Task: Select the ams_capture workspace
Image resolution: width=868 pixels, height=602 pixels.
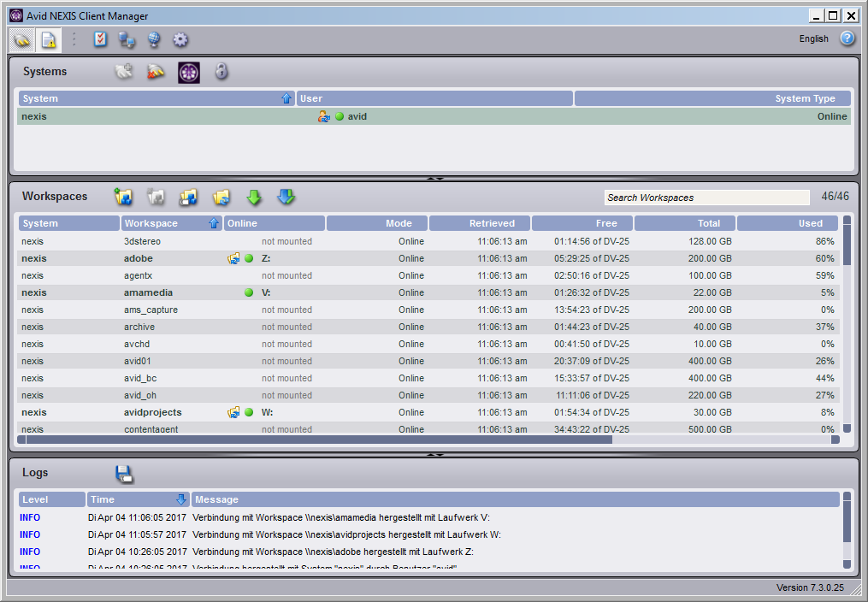Action: (428, 310)
